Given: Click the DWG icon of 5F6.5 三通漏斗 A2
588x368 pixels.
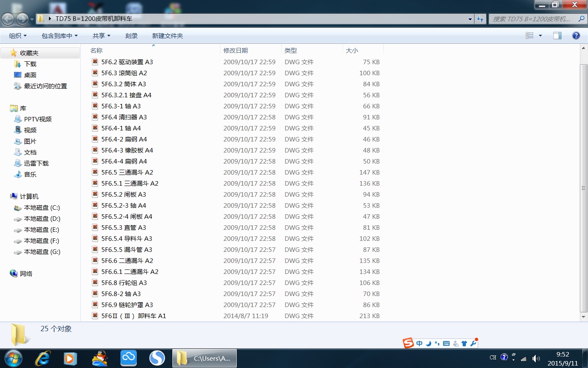Looking at the screenshot, I should click(x=95, y=172).
